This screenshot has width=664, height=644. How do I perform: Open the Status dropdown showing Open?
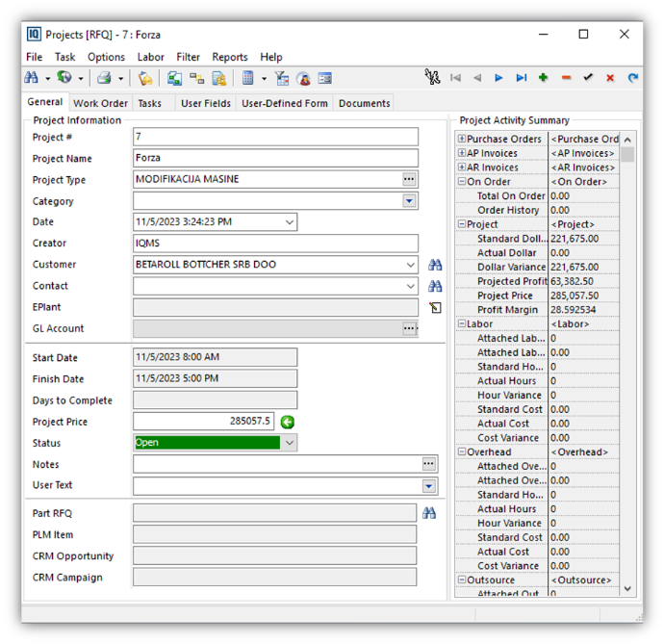coord(290,443)
